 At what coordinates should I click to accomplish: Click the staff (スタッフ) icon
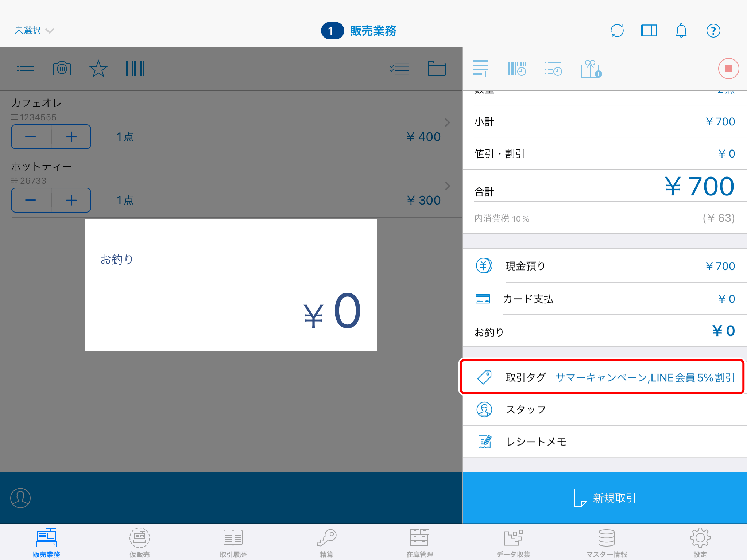(x=484, y=409)
